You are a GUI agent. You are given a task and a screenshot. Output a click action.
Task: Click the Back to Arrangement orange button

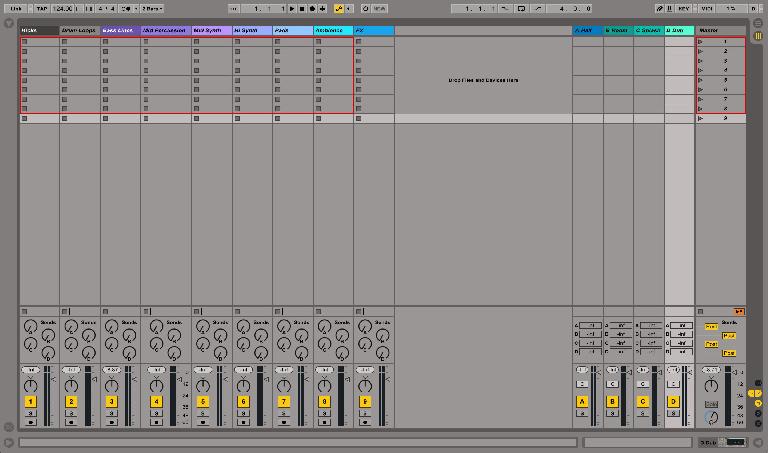click(739, 311)
